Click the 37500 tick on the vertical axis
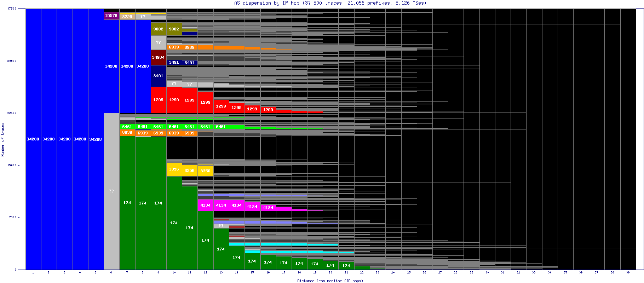 [12, 9]
